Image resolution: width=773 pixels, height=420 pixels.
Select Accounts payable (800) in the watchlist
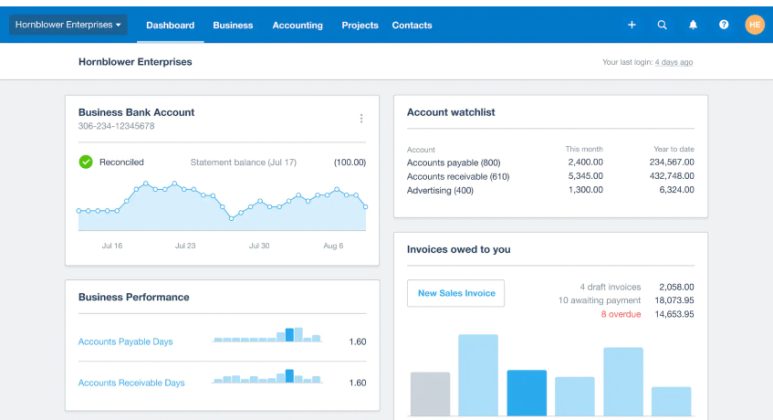pos(453,162)
